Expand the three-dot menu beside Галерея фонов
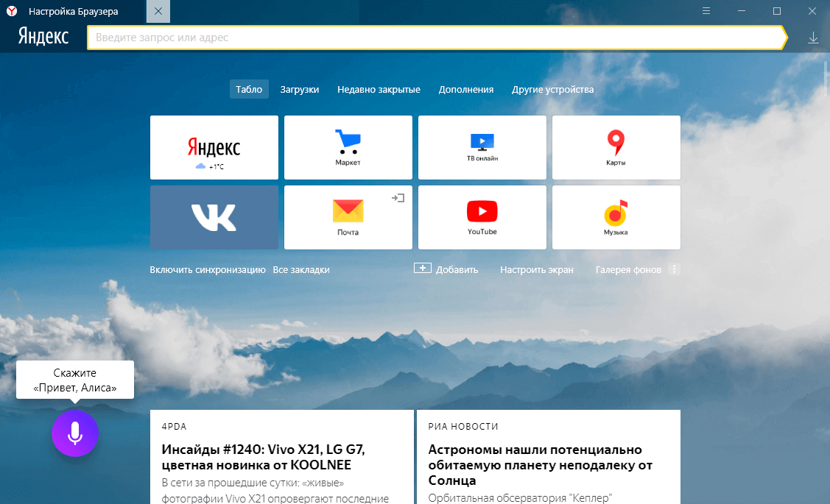Viewport: 830px width, 504px height. coord(673,269)
